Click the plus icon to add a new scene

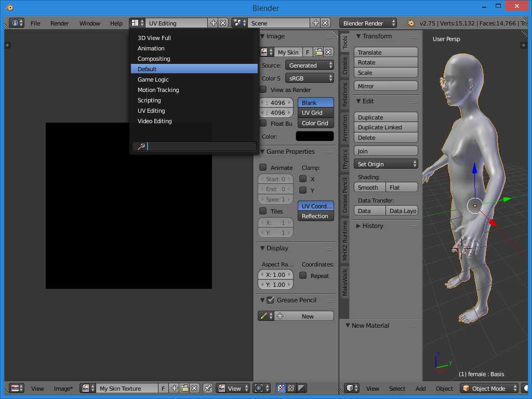point(315,23)
